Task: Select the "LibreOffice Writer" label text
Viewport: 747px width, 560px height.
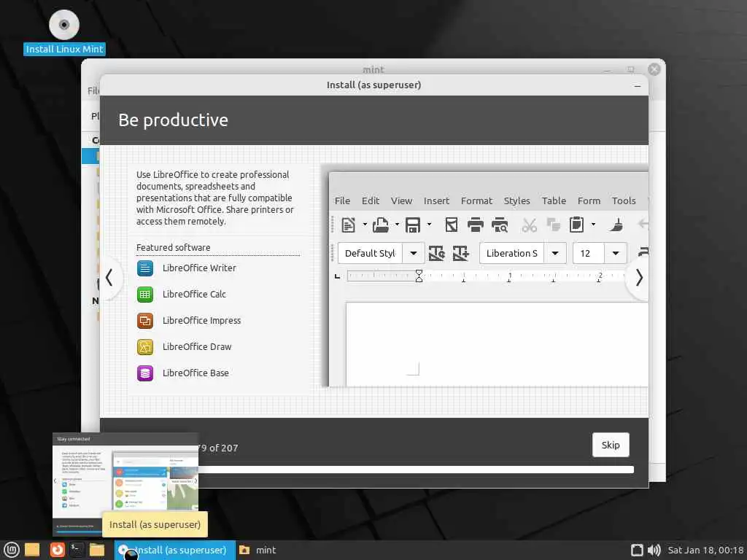Action: 199,268
